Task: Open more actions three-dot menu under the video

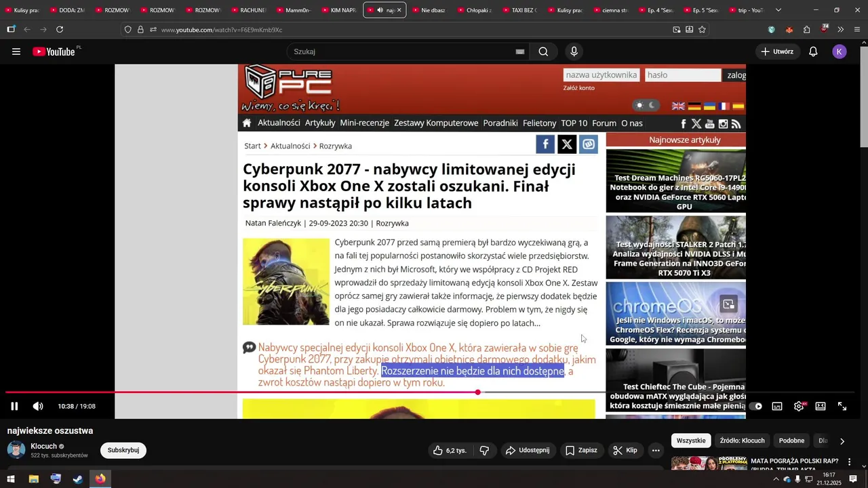Action: point(656,450)
